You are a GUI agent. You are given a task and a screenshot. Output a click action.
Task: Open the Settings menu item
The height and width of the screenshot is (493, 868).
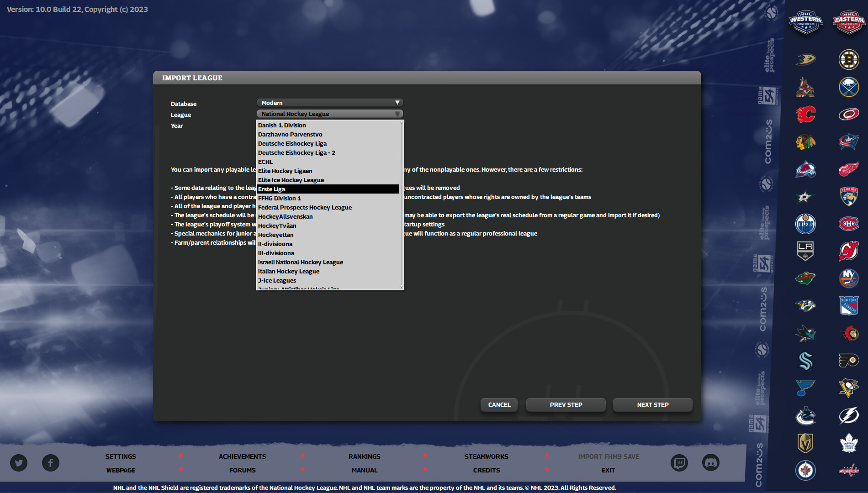(120, 456)
